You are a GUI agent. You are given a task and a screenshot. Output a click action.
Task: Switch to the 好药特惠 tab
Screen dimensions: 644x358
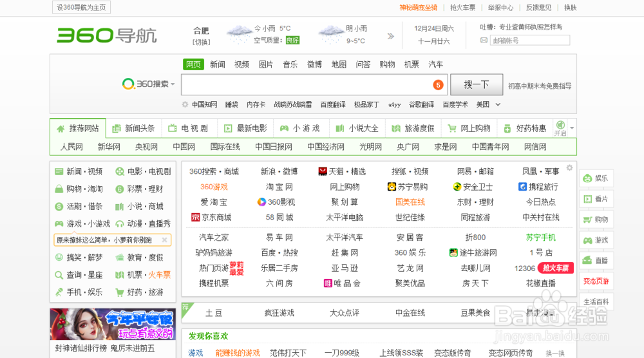pos(525,129)
